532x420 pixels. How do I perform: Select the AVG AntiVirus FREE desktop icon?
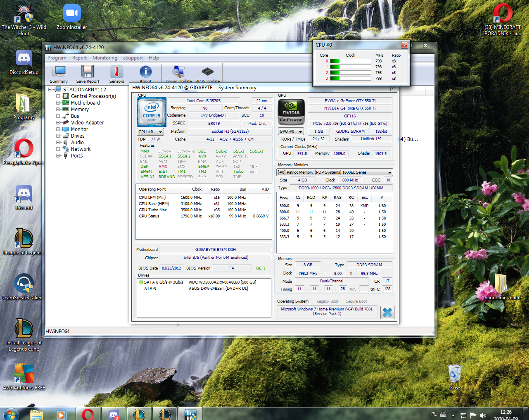(x=24, y=377)
